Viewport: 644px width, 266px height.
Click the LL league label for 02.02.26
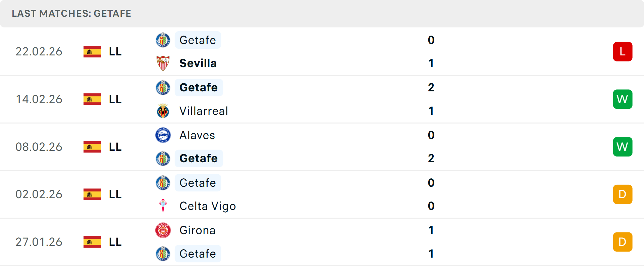point(115,194)
